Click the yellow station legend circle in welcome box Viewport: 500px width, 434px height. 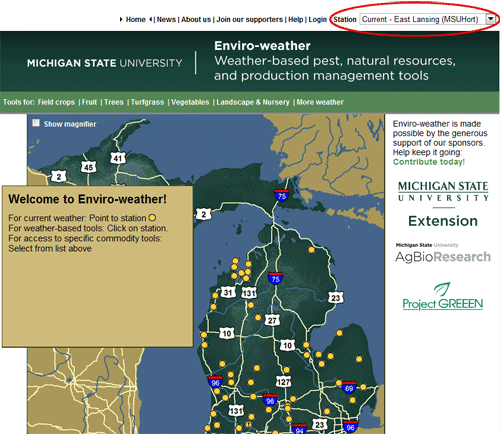(x=152, y=218)
